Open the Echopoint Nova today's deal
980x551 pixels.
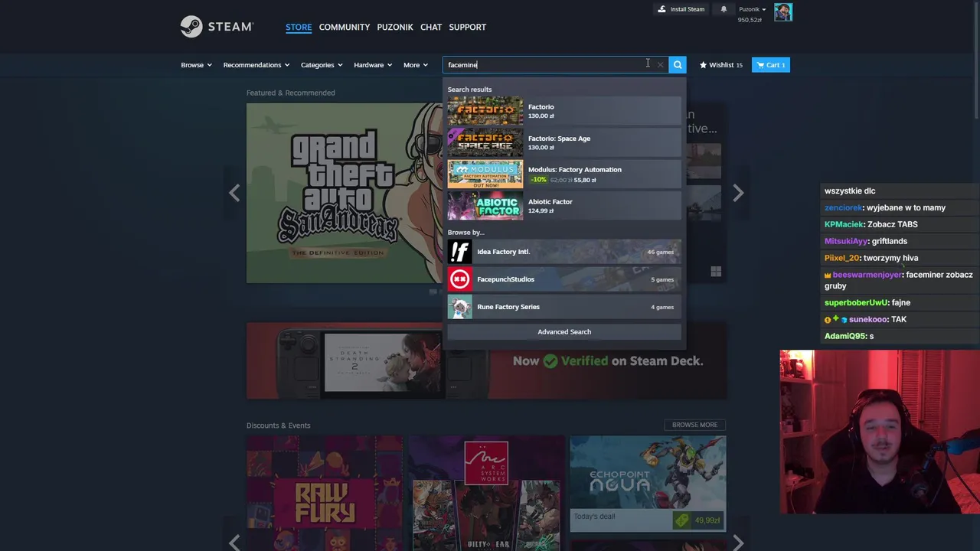coord(648,484)
